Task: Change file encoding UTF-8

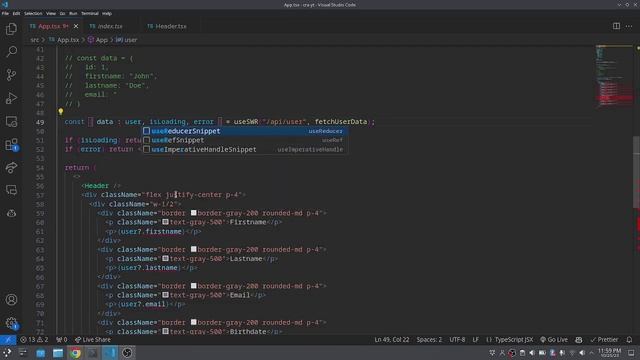Action: [457, 340]
